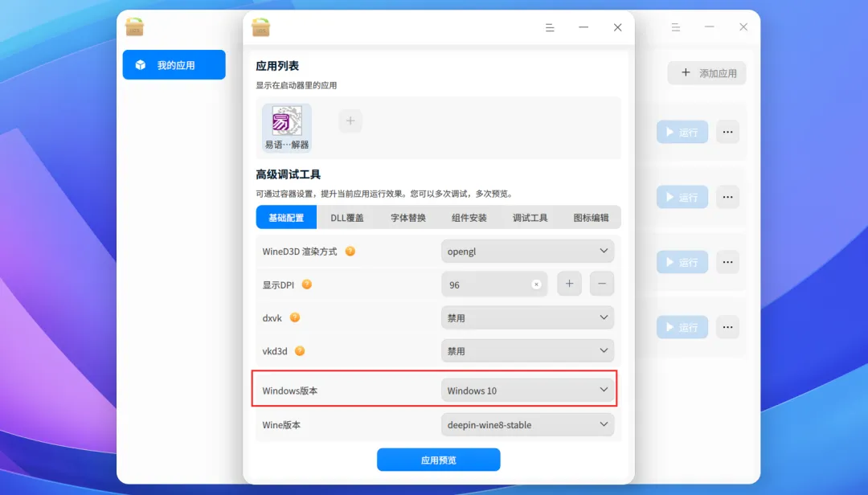Decrease DPI with the minus button
The width and height of the screenshot is (868, 495).
(x=602, y=284)
